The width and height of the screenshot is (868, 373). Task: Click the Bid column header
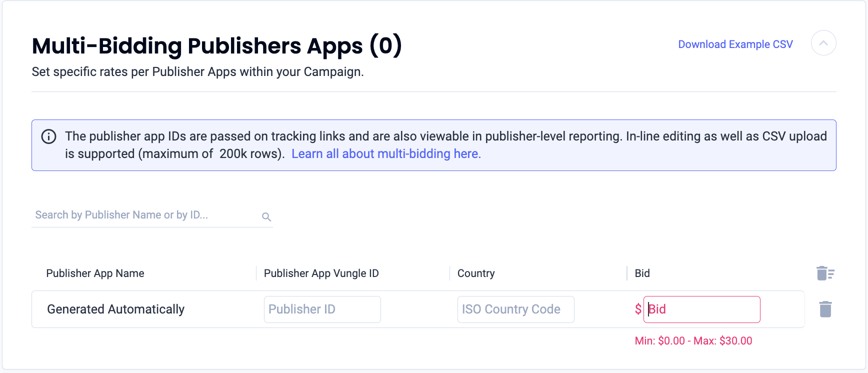point(642,273)
